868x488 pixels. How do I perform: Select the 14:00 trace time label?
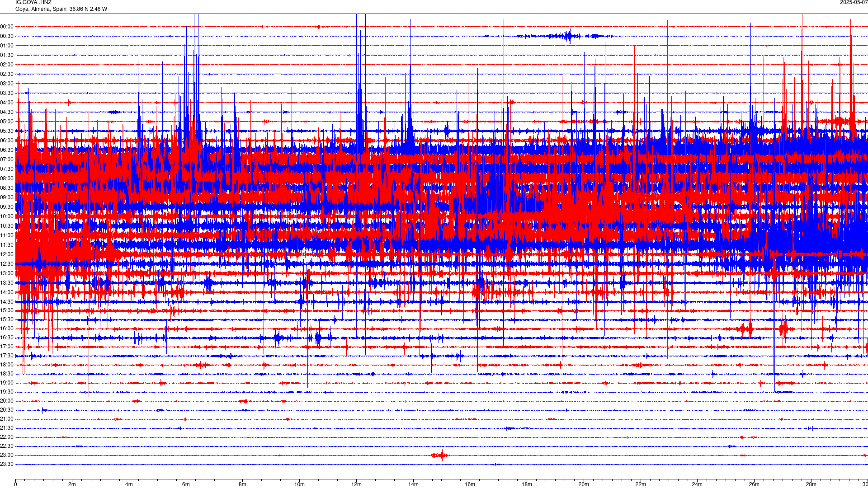click(x=7, y=292)
